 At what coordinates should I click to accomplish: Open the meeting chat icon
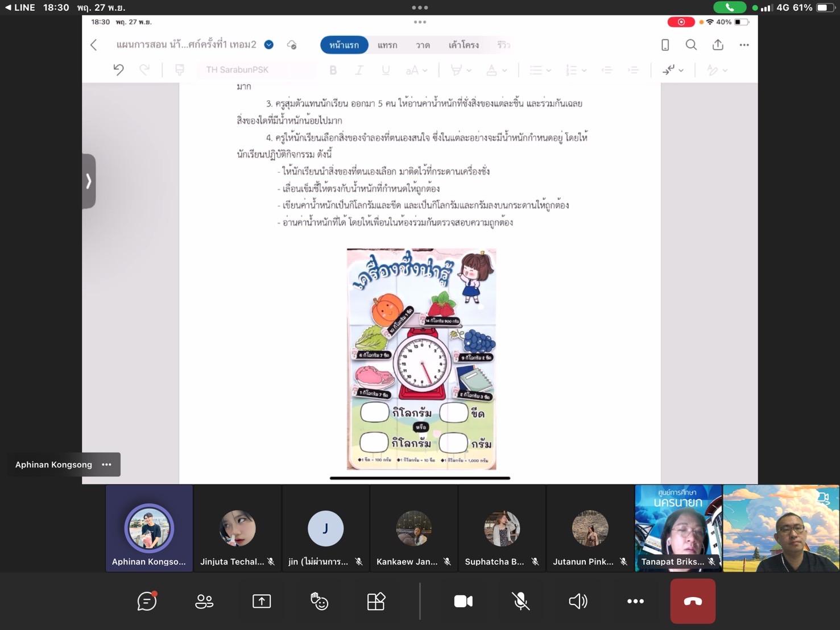tap(147, 601)
